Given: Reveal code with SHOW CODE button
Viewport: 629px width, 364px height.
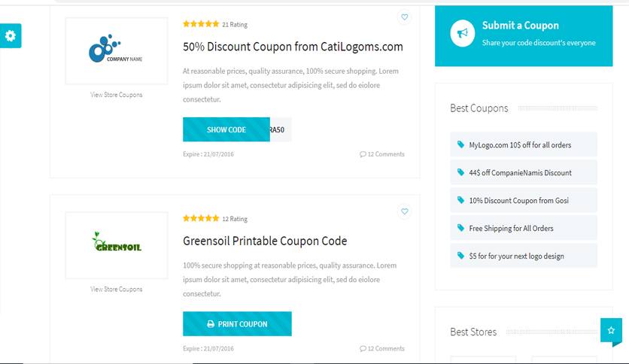Looking at the screenshot, I should pyautogui.click(x=226, y=129).
